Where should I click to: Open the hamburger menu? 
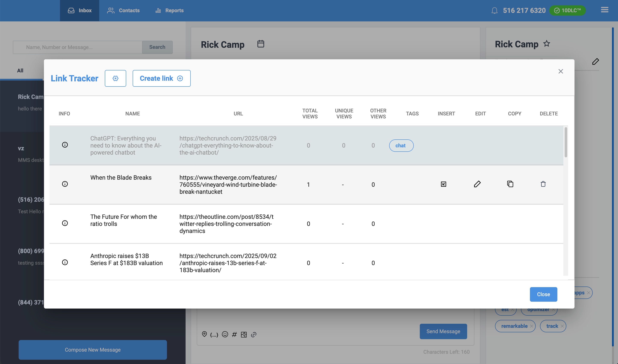coord(604,10)
